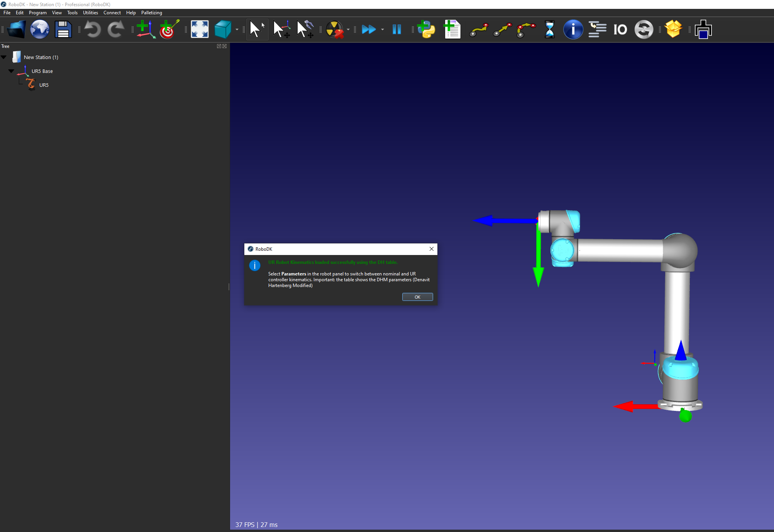Viewport: 774px width, 532px height.
Task: Redo the last undone action
Action: point(116,29)
